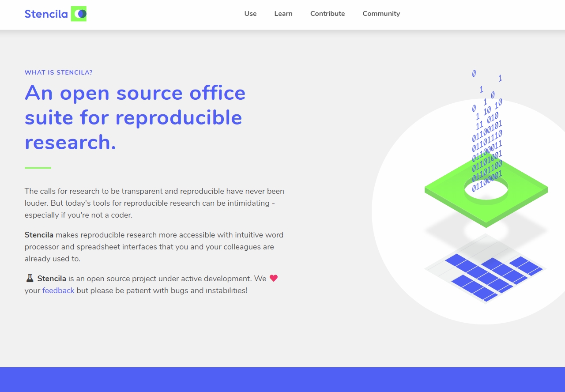Click the 'WHAT IS STENCILA?' label
Screen dimensions: 565x392
click(59, 72)
